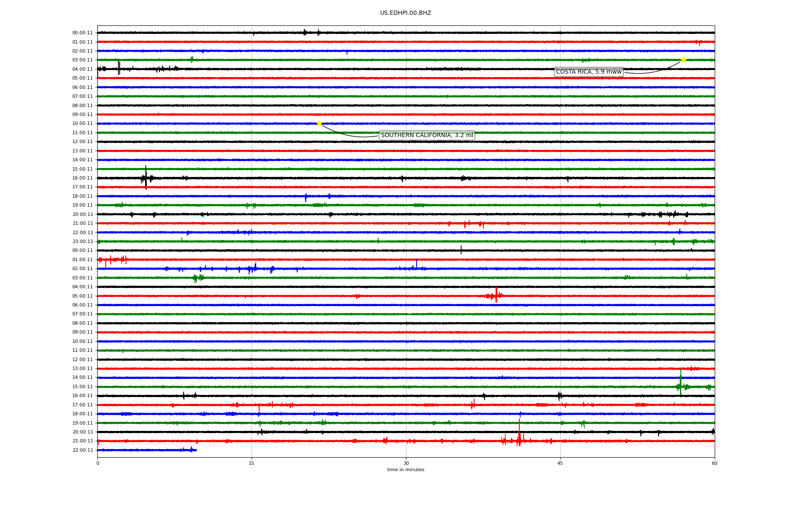
Task: Click the Southern California earthquake star marker
Action: pos(319,123)
